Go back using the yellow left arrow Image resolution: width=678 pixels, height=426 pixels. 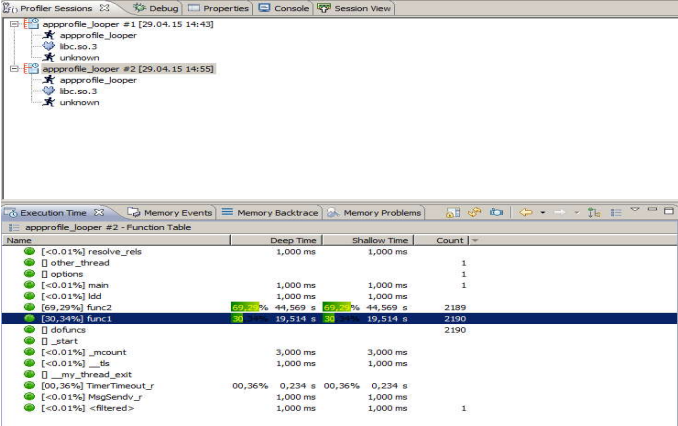[x=526, y=212]
